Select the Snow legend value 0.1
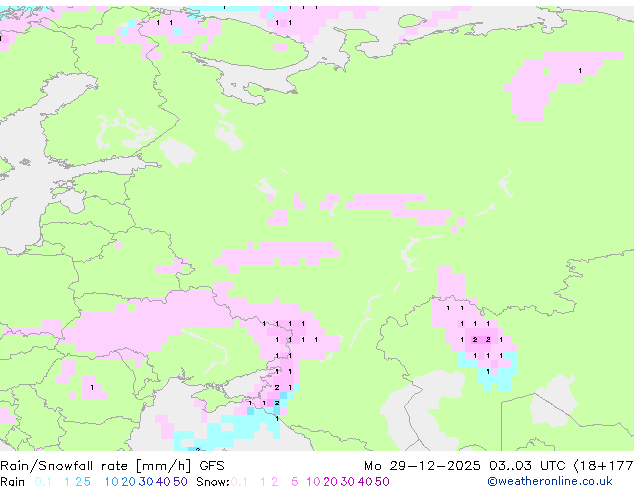The height and width of the screenshot is (490, 634). [239, 482]
